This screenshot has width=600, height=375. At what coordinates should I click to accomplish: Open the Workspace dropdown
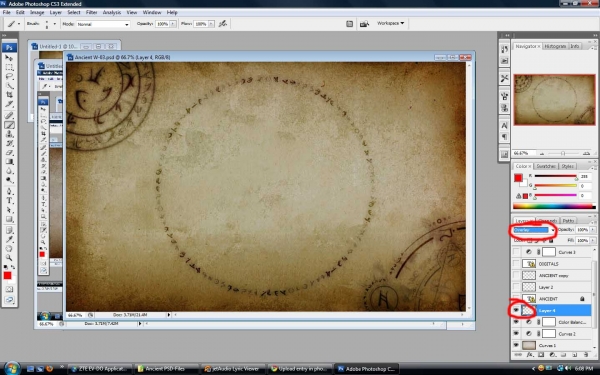pyautogui.click(x=390, y=23)
